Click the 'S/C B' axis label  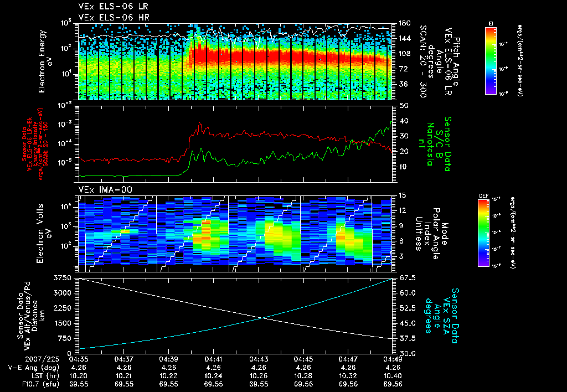pyautogui.click(x=439, y=144)
